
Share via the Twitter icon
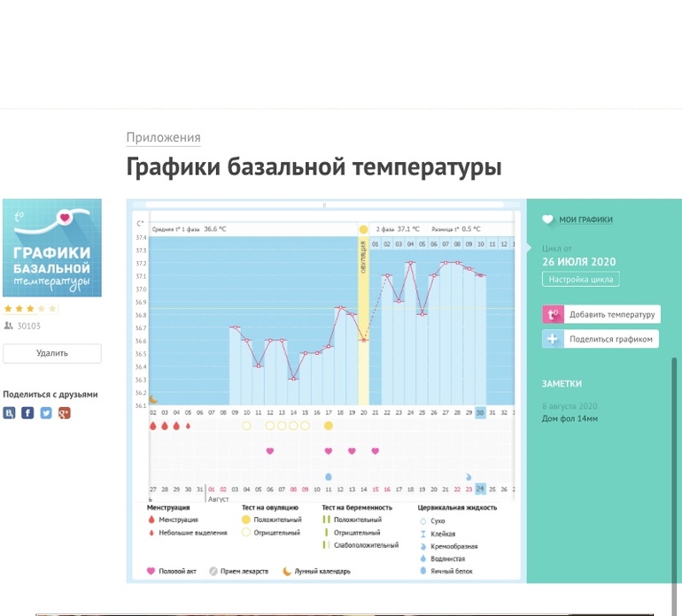point(46,412)
